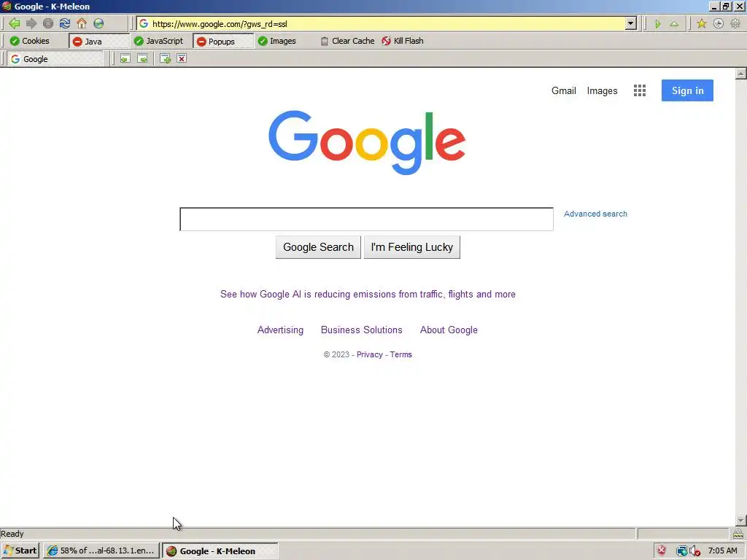Image resolution: width=747 pixels, height=560 pixels.
Task: Go back with the green Back arrow
Action: 15,23
